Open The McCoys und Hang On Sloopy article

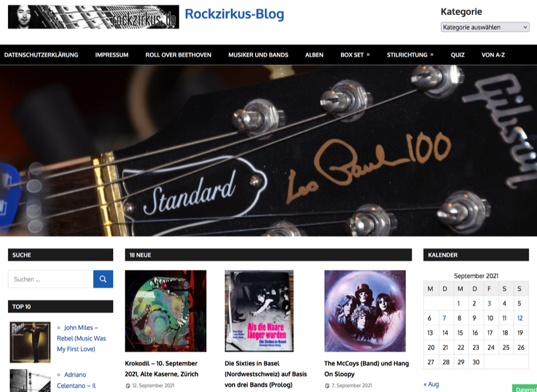367,369
